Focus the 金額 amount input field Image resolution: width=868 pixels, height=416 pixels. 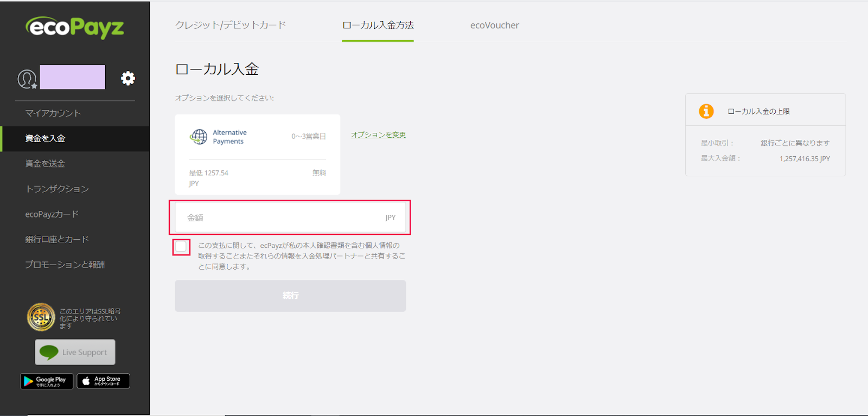click(290, 217)
